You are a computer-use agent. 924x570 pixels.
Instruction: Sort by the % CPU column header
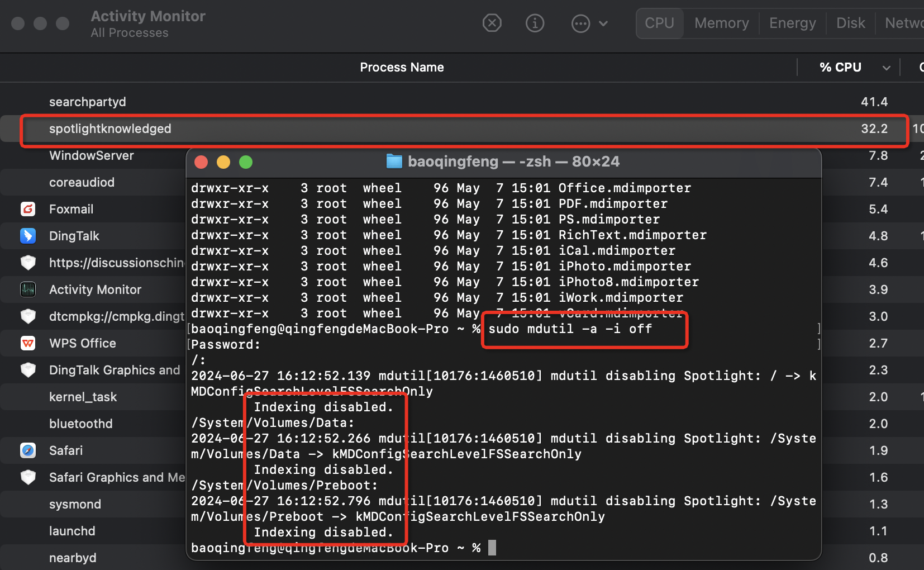840,67
